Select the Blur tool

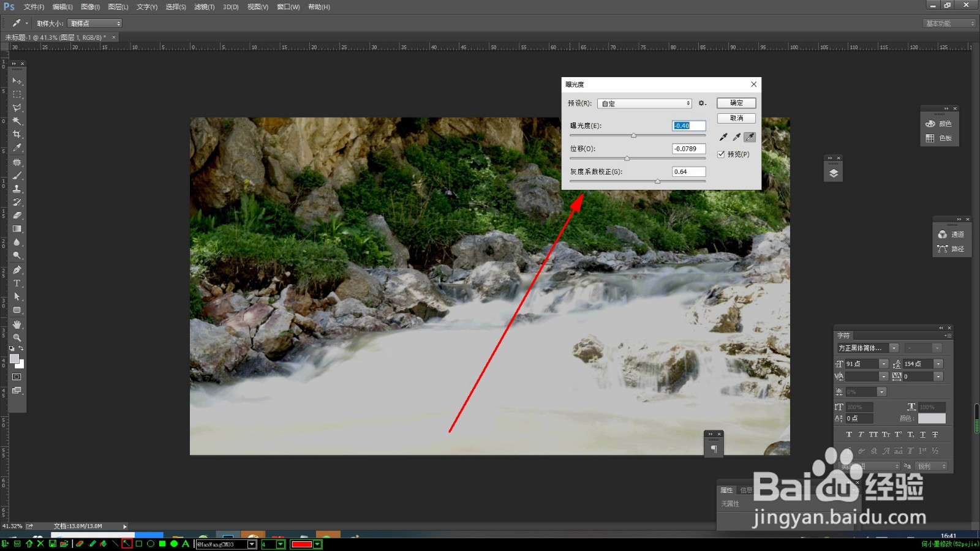pos(17,242)
